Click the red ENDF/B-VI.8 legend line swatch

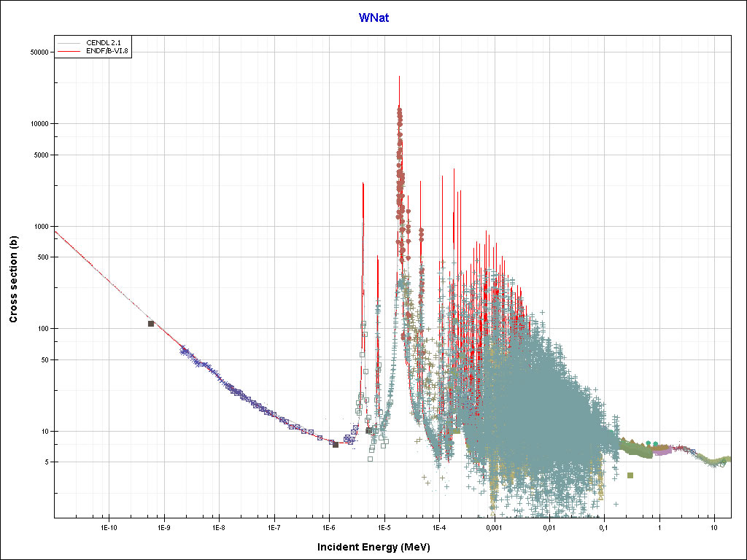pyautogui.click(x=70, y=52)
